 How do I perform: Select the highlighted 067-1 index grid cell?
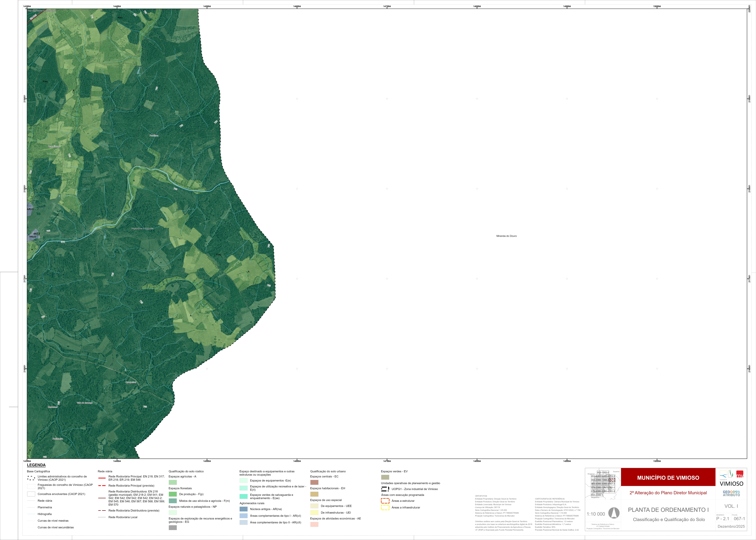pos(612,480)
